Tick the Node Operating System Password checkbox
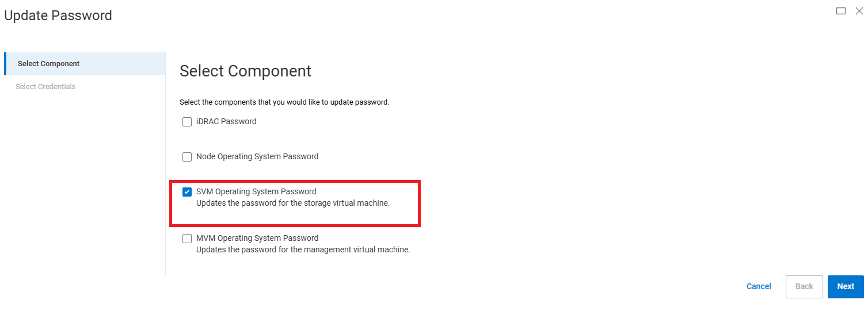The height and width of the screenshot is (311, 868). point(187,157)
